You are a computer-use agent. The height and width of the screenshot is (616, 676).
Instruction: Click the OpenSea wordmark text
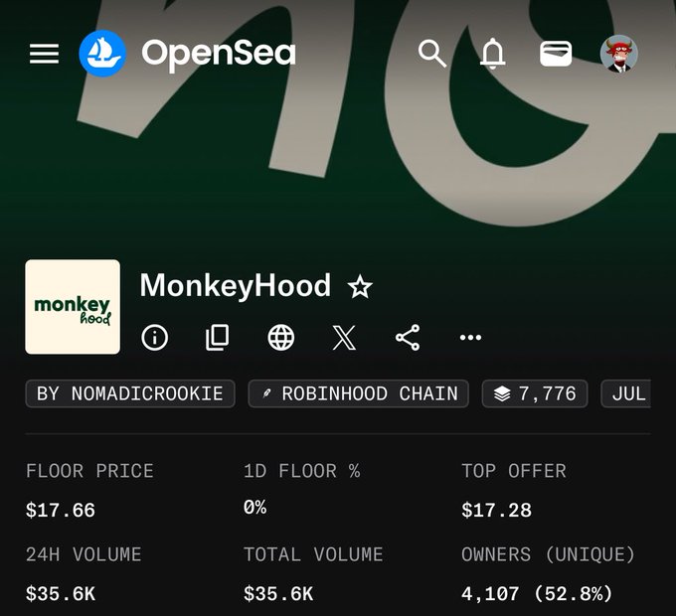click(219, 54)
